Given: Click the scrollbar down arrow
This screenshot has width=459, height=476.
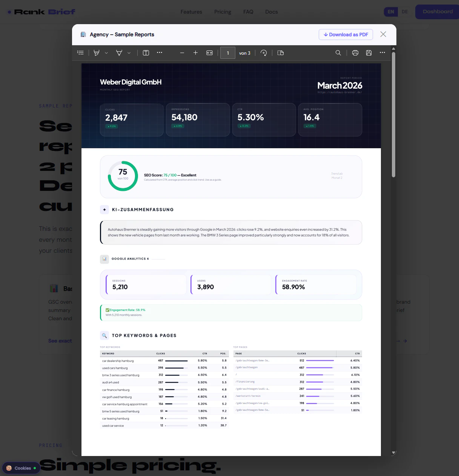Looking at the screenshot, I should [x=393, y=453].
